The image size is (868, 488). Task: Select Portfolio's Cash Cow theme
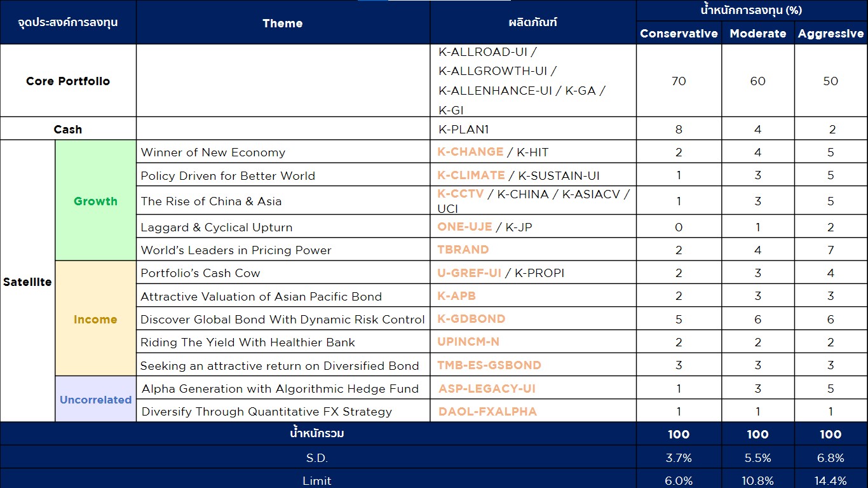click(x=200, y=273)
